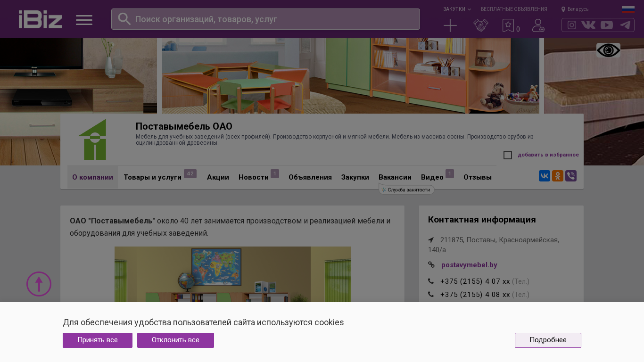Image resolution: width=644 pixels, height=362 pixels.
Task: Open the Объявления tab
Action: click(310, 177)
